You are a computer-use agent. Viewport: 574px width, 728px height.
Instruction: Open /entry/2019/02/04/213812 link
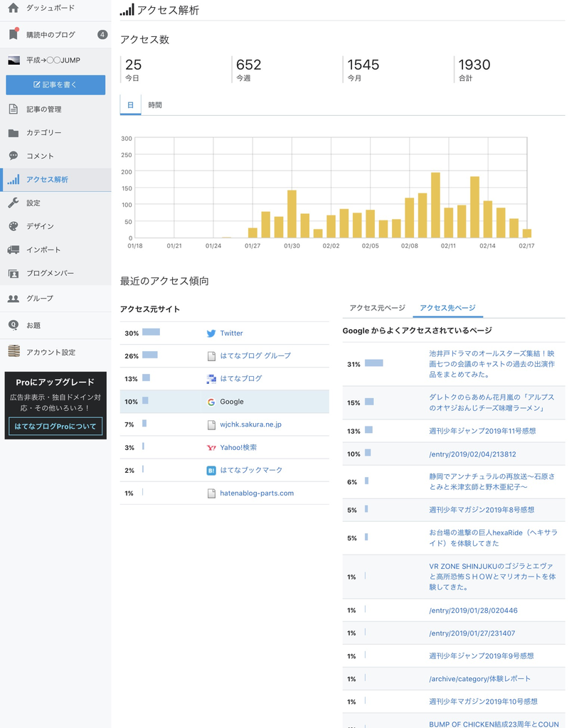472,454
